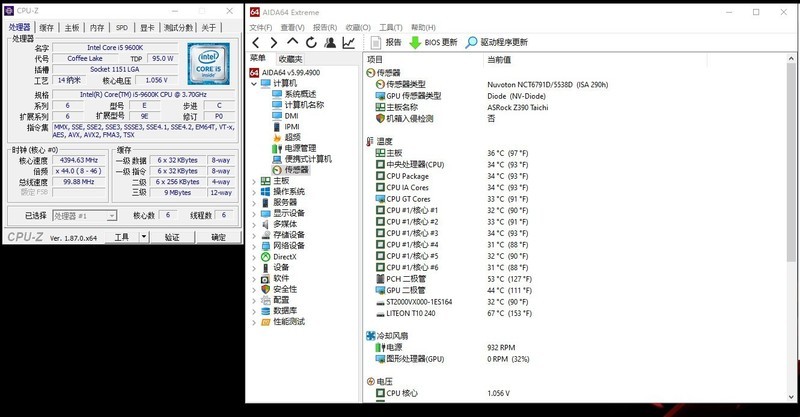Select AIDA64 v5.99.4900 tree root

(x=285, y=72)
